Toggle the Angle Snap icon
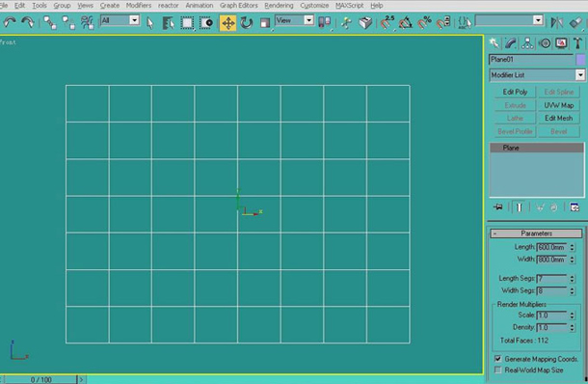 tap(406, 23)
